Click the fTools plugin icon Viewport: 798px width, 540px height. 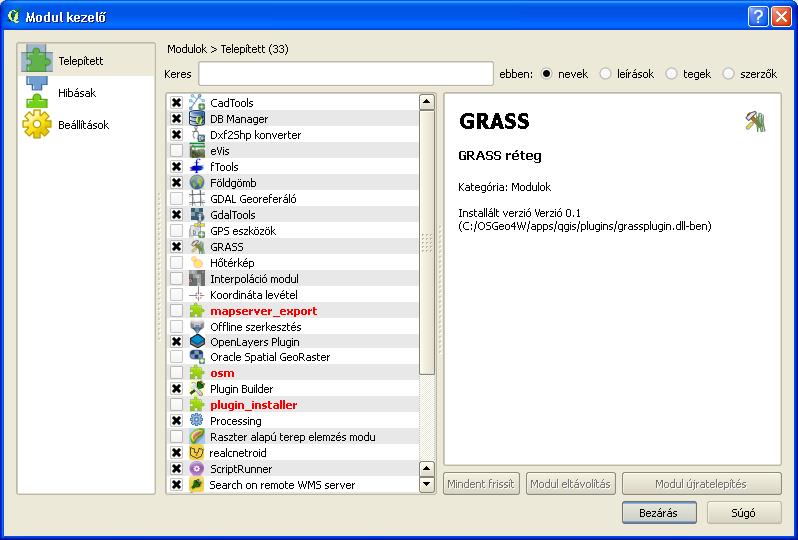197,166
